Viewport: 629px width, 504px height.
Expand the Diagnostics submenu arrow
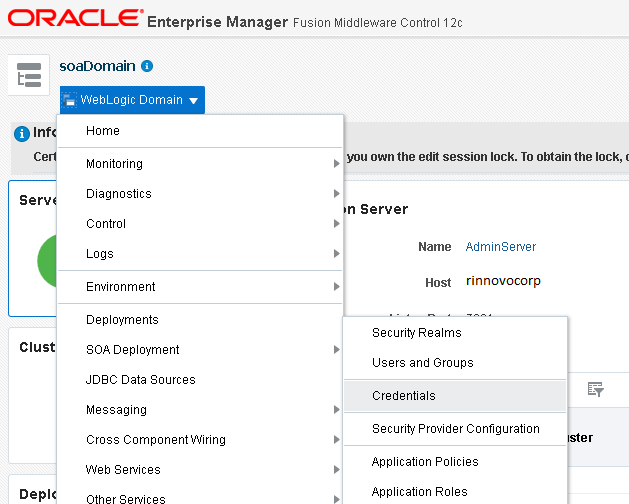(x=337, y=193)
